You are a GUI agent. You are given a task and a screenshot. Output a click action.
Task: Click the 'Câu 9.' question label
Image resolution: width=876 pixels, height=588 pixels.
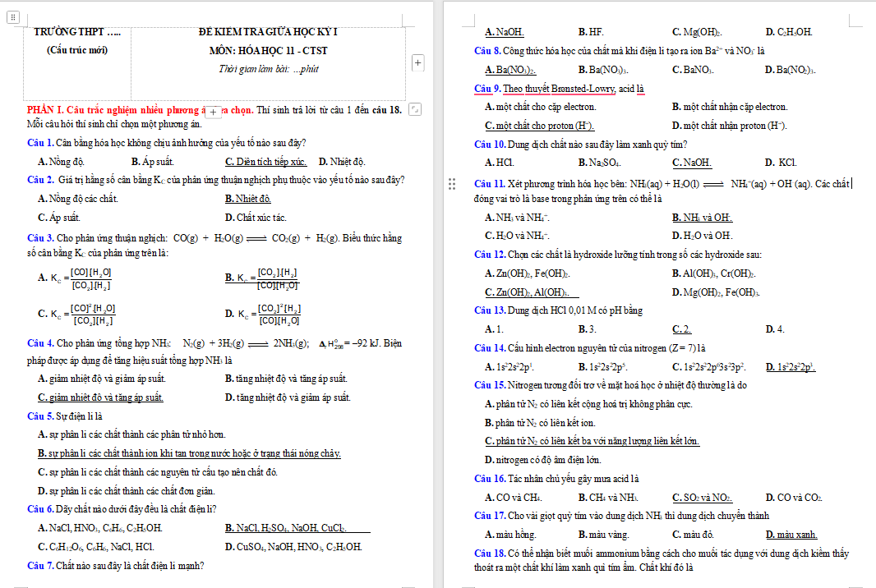488,89
